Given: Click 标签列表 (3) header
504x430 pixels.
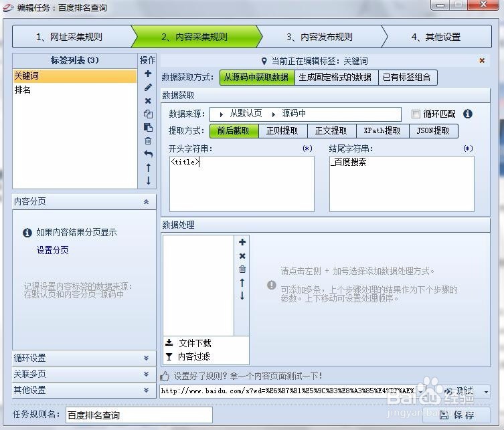Looking at the screenshot, I should (x=74, y=60).
